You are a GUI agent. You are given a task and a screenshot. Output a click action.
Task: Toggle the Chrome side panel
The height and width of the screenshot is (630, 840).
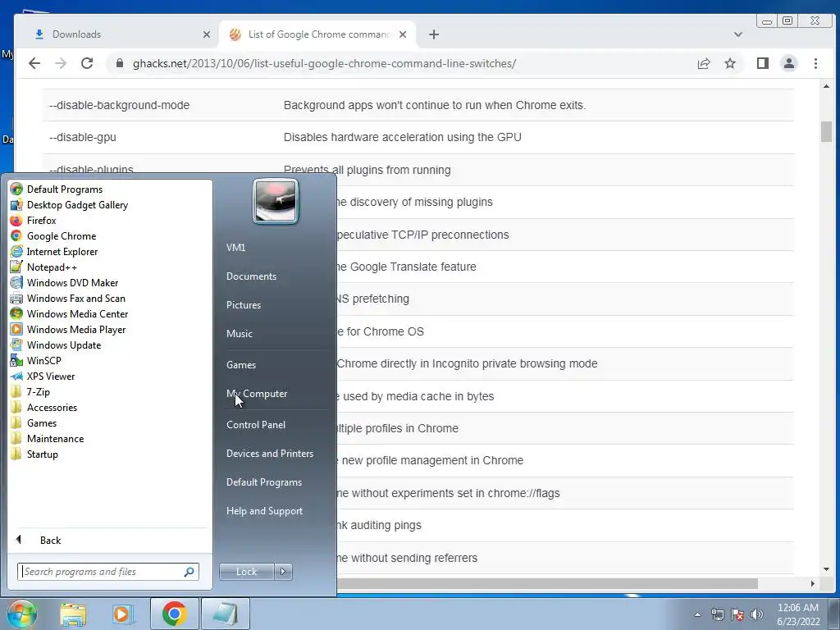[763, 63]
